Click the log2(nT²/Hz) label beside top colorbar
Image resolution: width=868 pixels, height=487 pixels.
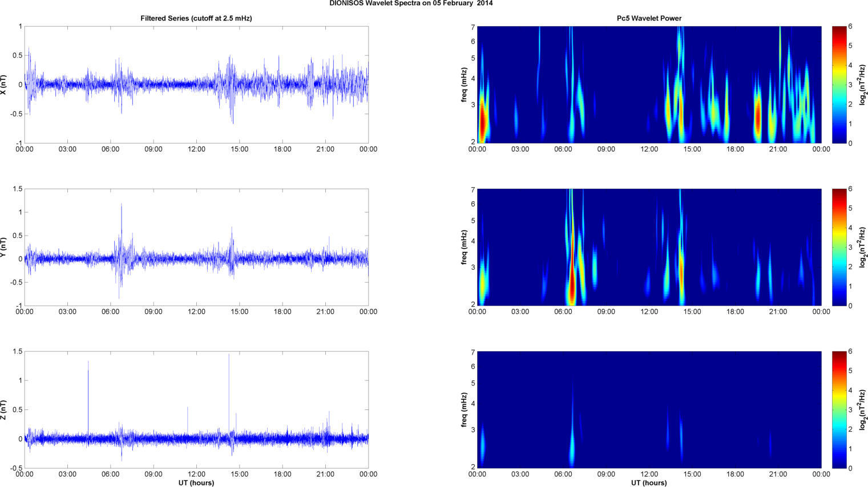863,85
